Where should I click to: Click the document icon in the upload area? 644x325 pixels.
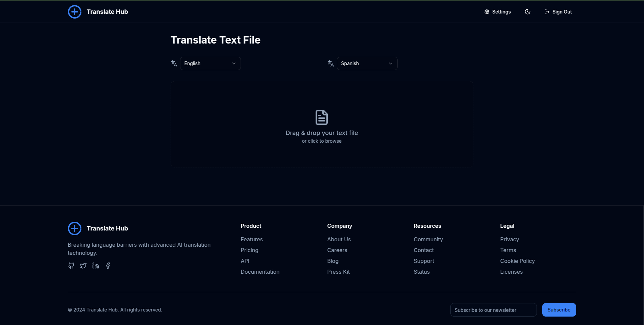tap(321, 117)
